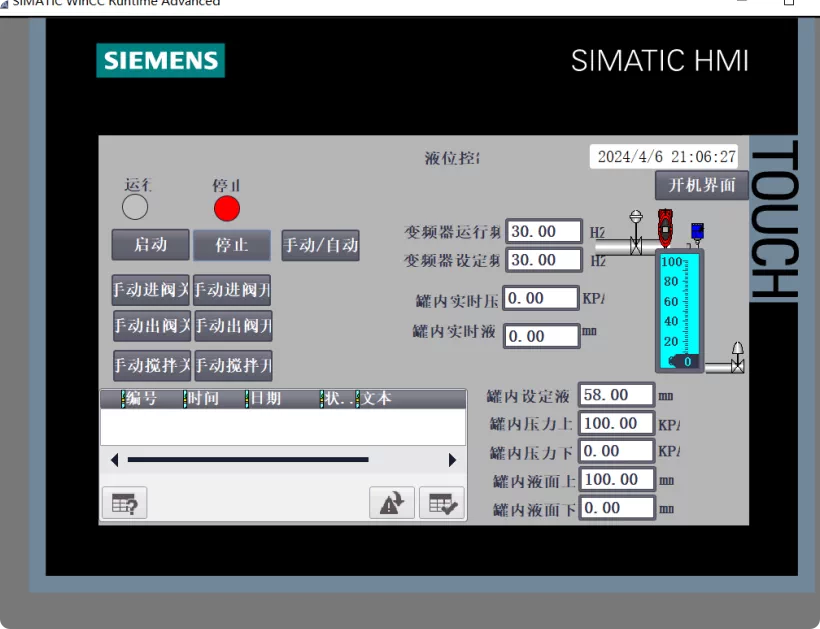This screenshot has width=820, height=629.
Task: Click the date time display 2024/4/6
Action: [664, 156]
